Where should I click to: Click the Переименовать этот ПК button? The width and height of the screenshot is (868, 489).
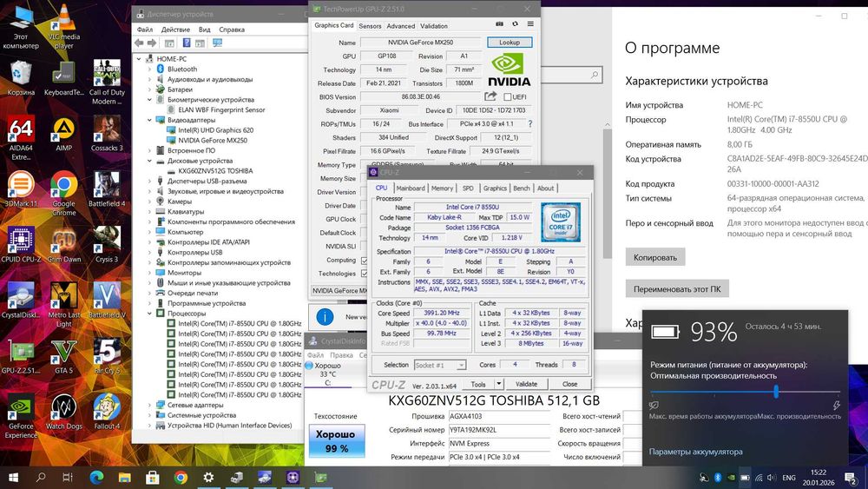click(677, 289)
